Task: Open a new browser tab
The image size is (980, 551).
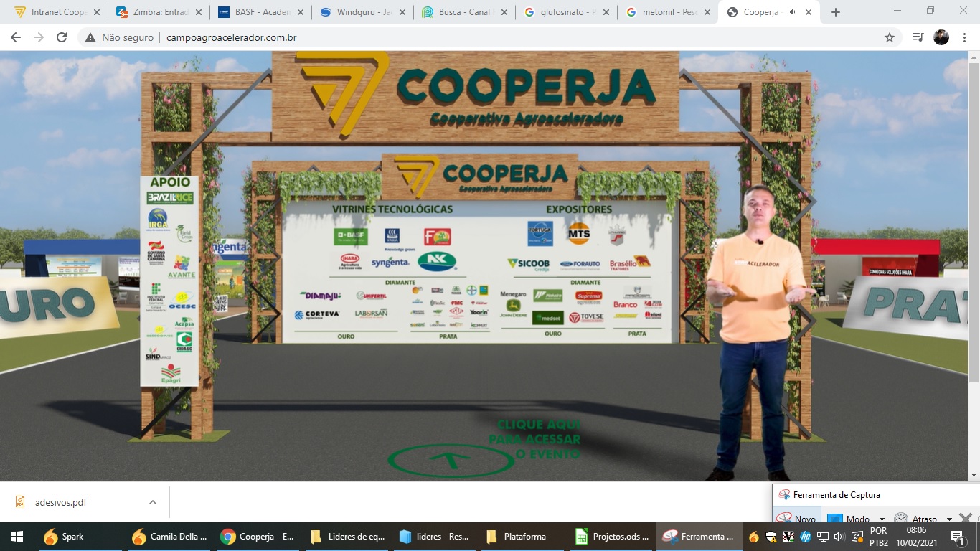Action: (x=835, y=12)
